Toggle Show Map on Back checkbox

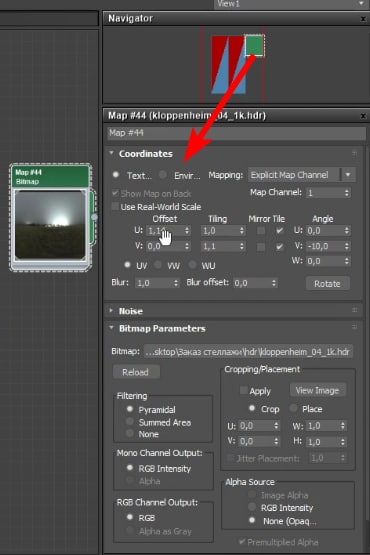point(115,193)
